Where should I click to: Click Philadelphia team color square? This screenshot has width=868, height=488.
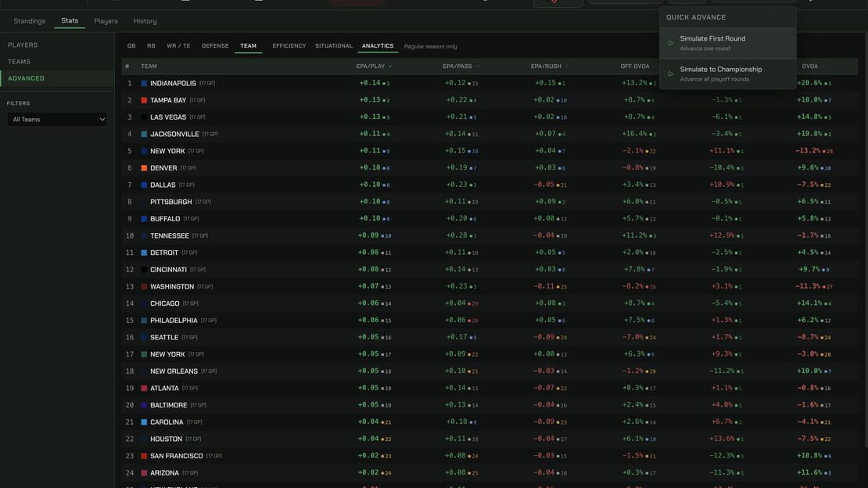[x=144, y=321]
